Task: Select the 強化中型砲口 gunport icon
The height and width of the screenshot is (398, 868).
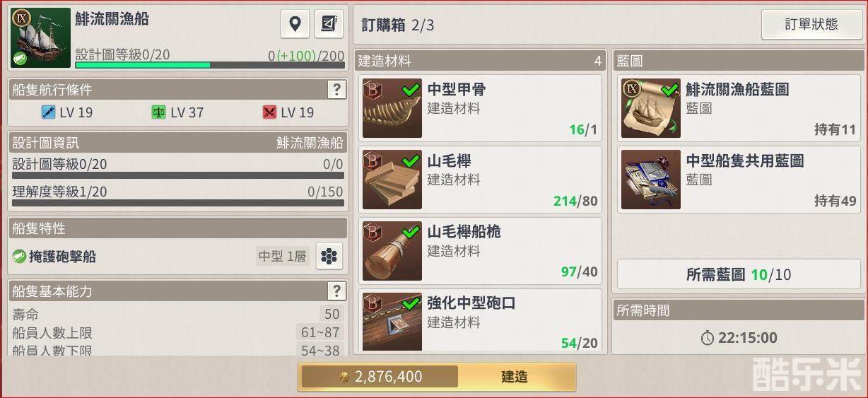Action: (x=392, y=322)
